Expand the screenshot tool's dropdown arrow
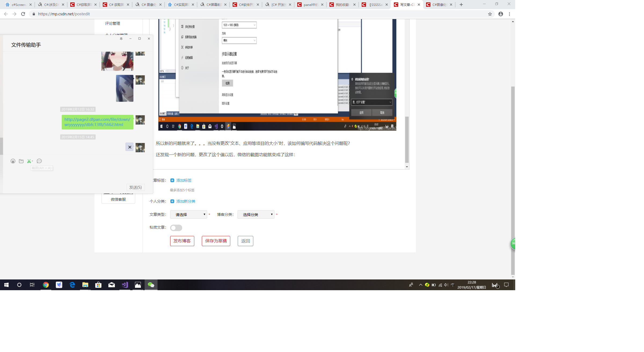Image resolution: width=644 pixels, height=352 pixels. tap(33, 161)
